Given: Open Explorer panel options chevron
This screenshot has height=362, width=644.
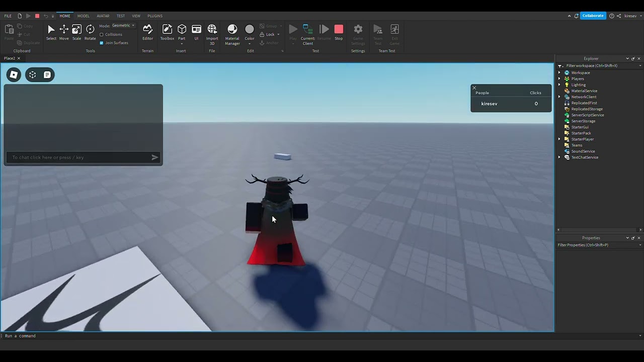Looking at the screenshot, I should 627,59.
